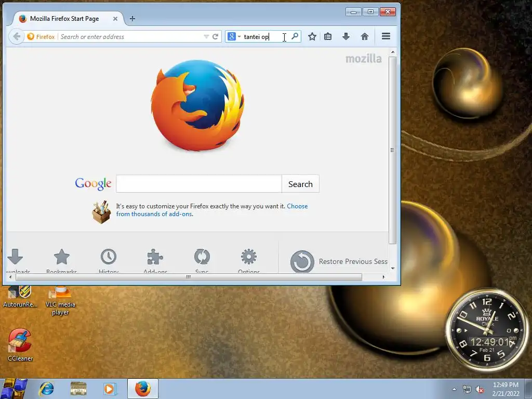
Task: Click Restore Previous Session button
Action: click(x=339, y=261)
